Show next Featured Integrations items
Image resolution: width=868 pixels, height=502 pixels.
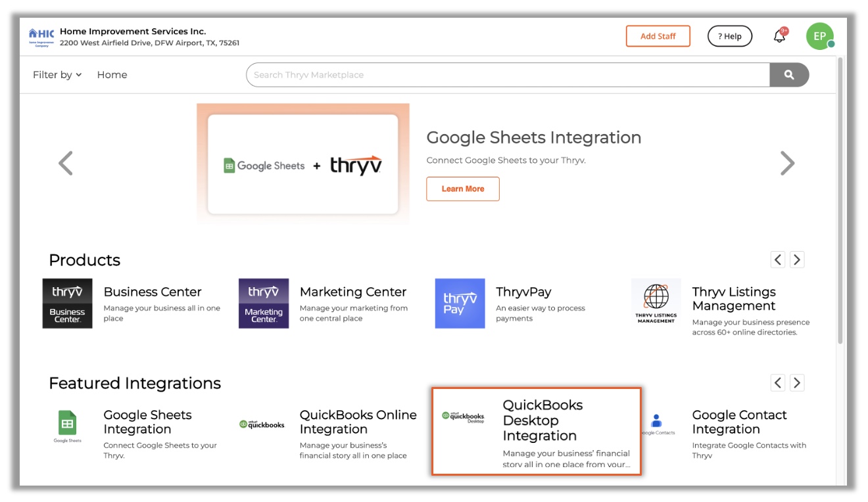pos(797,382)
